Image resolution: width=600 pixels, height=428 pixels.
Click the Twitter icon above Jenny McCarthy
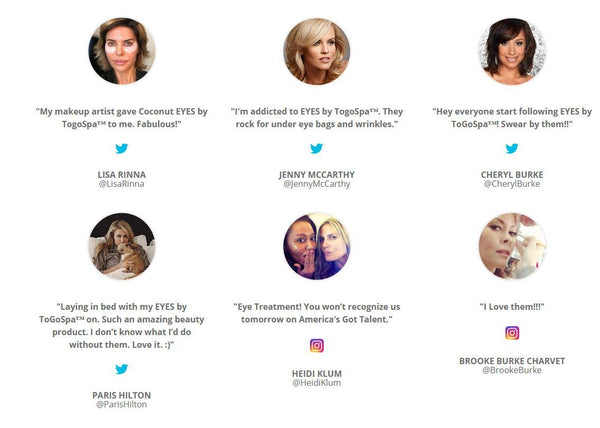click(316, 148)
